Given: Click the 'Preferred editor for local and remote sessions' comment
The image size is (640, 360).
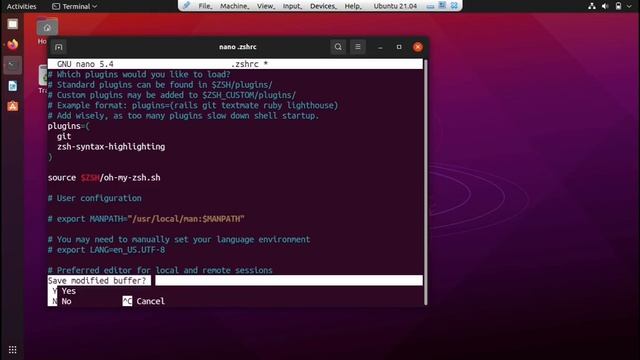Looking at the screenshot, I should (x=160, y=270).
